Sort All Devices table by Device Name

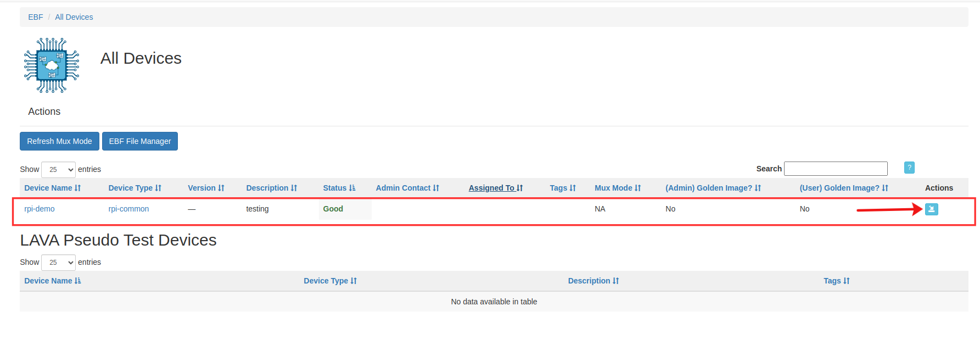53,188
